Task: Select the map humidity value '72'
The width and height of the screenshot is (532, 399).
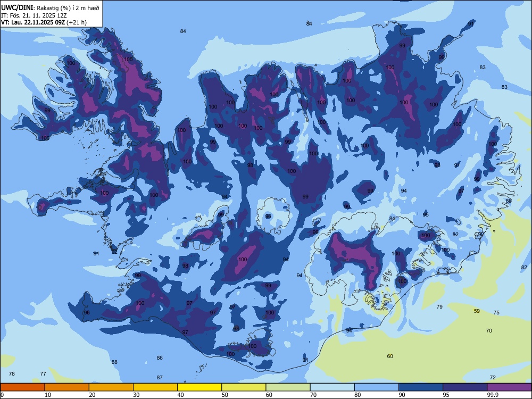Action: pyautogui.click(x=493, y=377)
